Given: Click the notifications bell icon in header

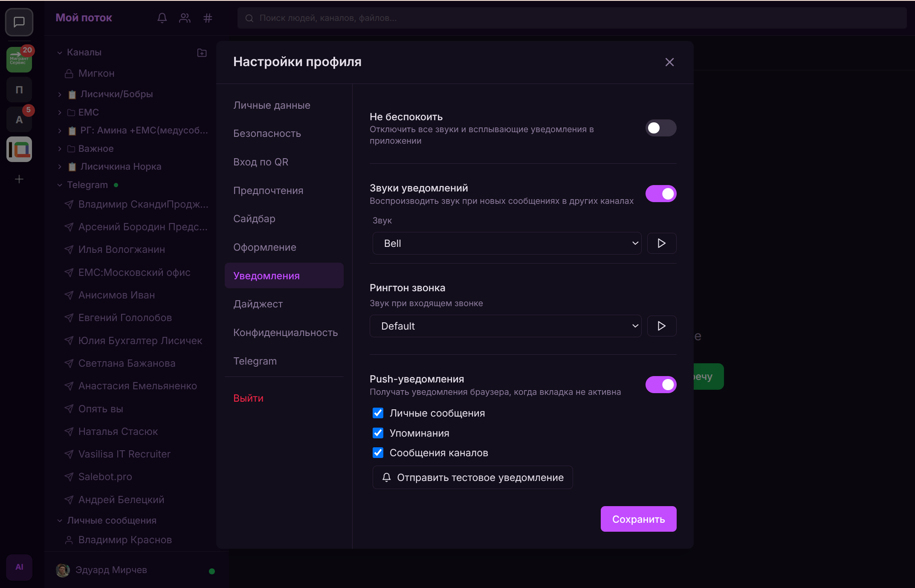Looking at the screenshot, I should coord(162,18).
